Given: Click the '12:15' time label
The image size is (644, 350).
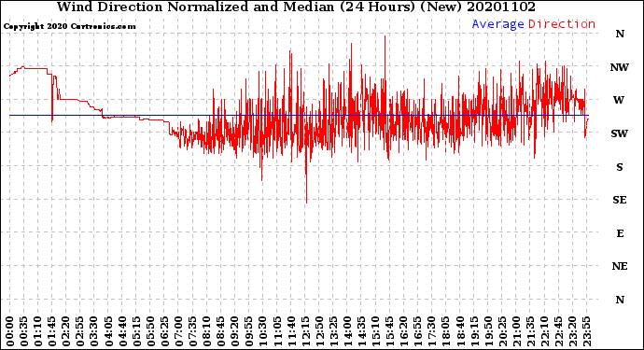Looking at the screenshot, I should [x=305, y=331].
